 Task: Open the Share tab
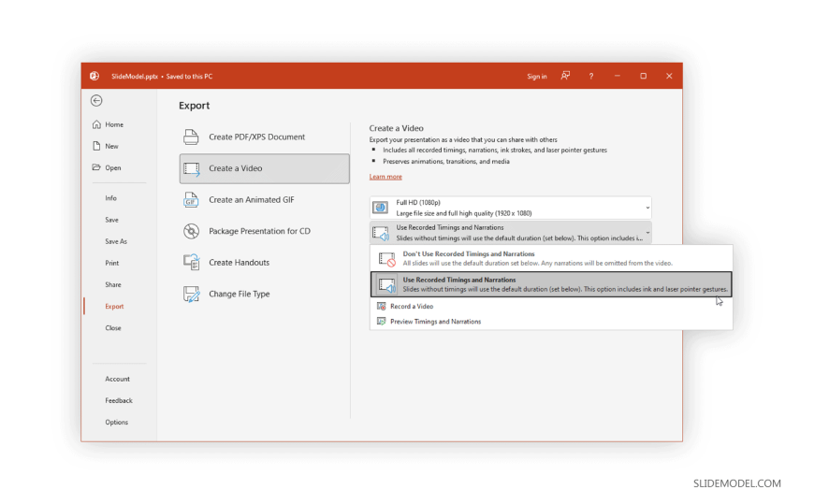(112, 285)
